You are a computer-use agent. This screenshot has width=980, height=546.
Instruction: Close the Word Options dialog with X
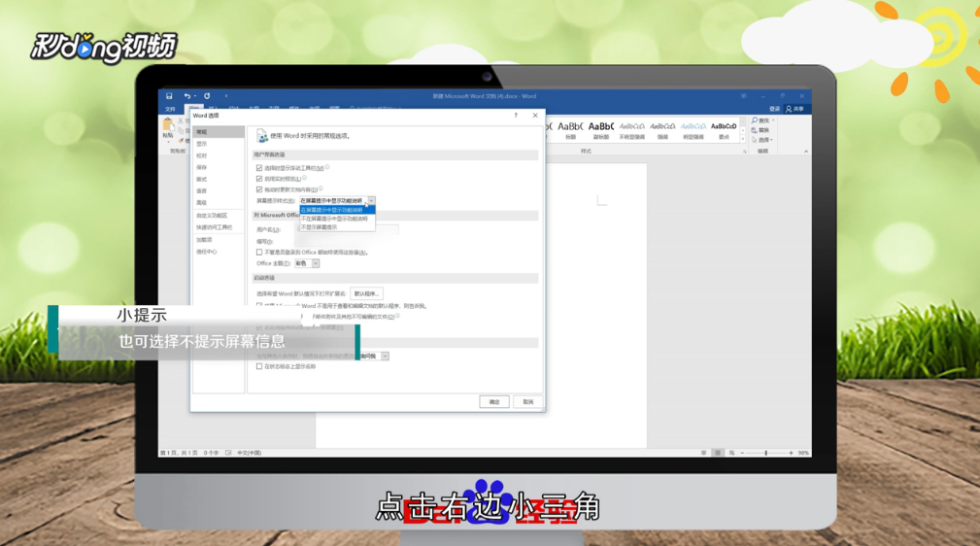point(535,116)
